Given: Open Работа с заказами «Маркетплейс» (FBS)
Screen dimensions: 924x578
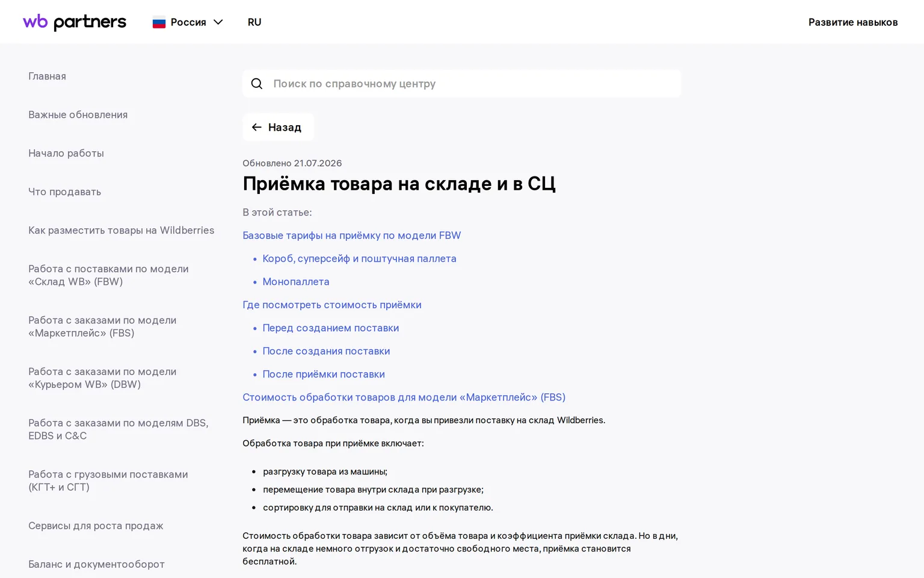Looking at the screenshot, I should pos(102,326).
